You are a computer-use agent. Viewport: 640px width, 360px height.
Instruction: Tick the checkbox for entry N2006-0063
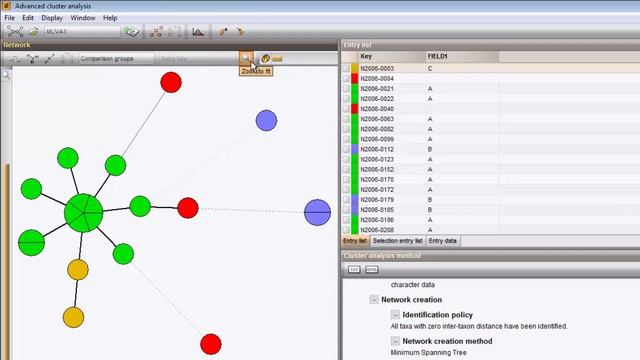(346, 119)
